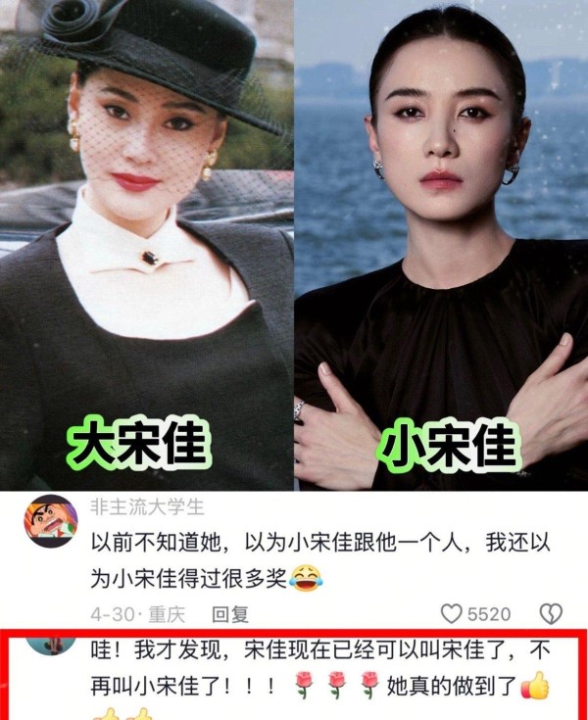588x720 pixels.
Task: Open the left photo of the woman in the black hat
Action: coord(147,245)
